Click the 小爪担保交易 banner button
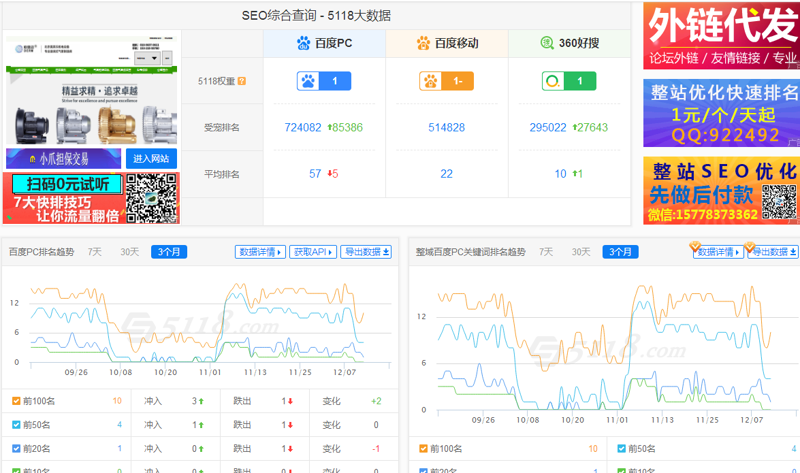The height and width of the screenshot is (473, 800). pos(63,159)
